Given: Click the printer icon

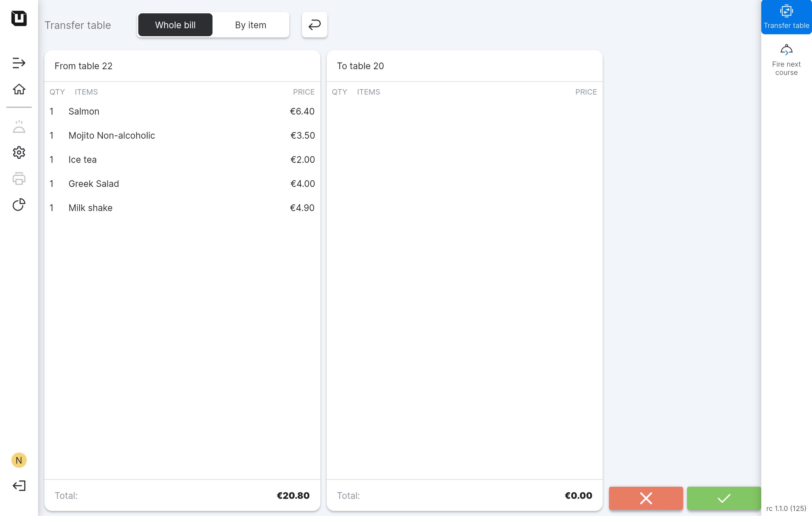Looking at the screenshot, I should tap(19, 178).
